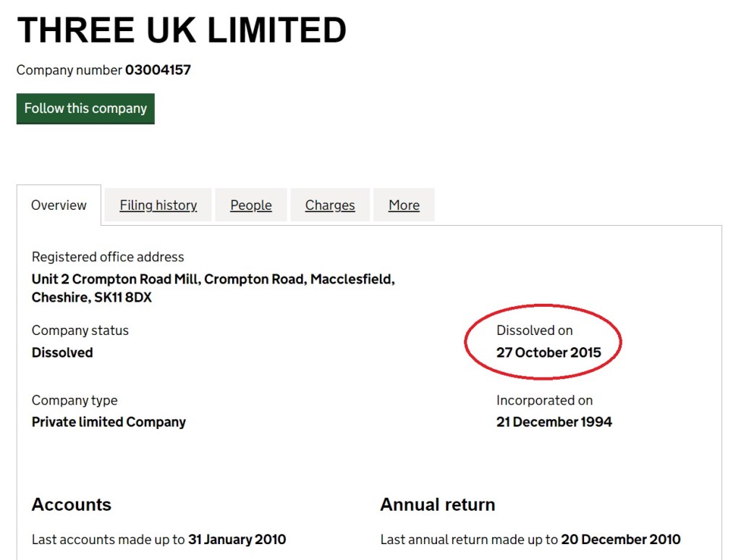Viewport: 741px width, 560px height.
Task: Click the Accounts section heading
Action: (x=72, y=505)
